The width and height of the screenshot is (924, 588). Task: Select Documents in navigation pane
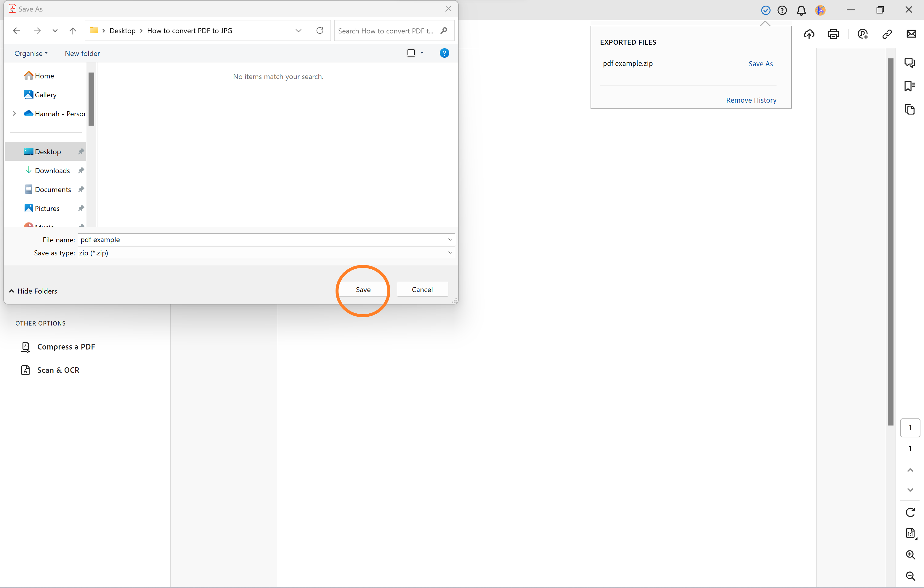(48, 189)
